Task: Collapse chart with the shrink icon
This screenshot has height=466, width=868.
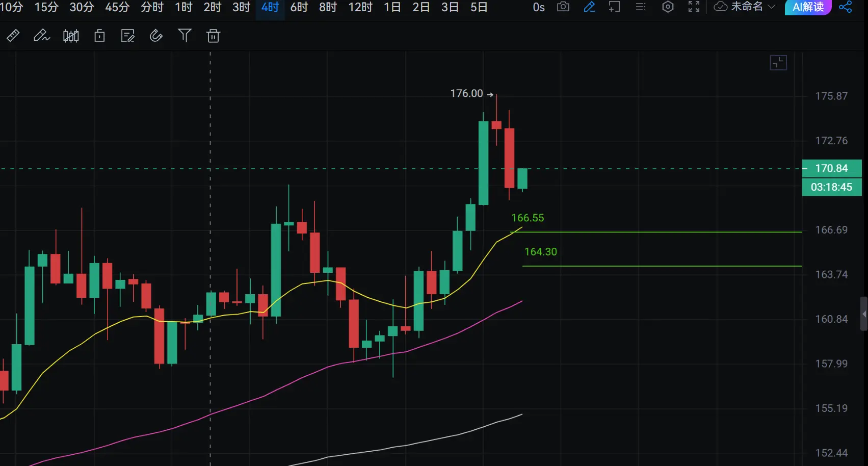Action: tap(778, 63)
